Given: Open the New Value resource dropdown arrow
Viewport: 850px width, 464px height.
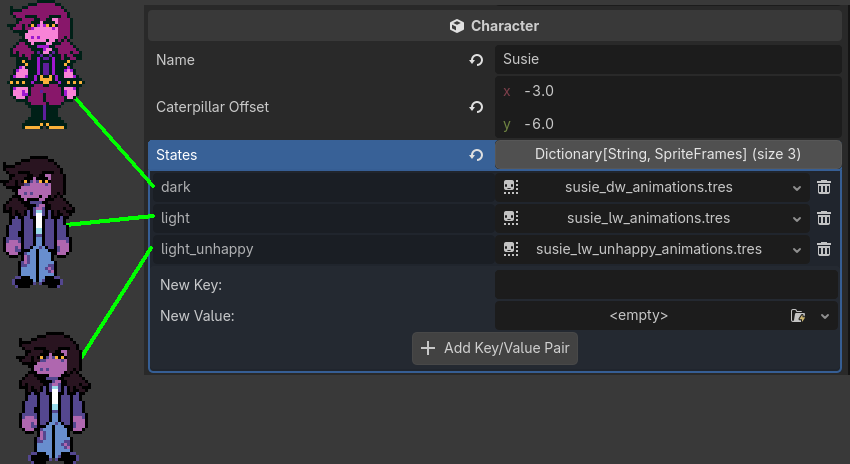Looking at the screenshot, I should tap(825, 316).
